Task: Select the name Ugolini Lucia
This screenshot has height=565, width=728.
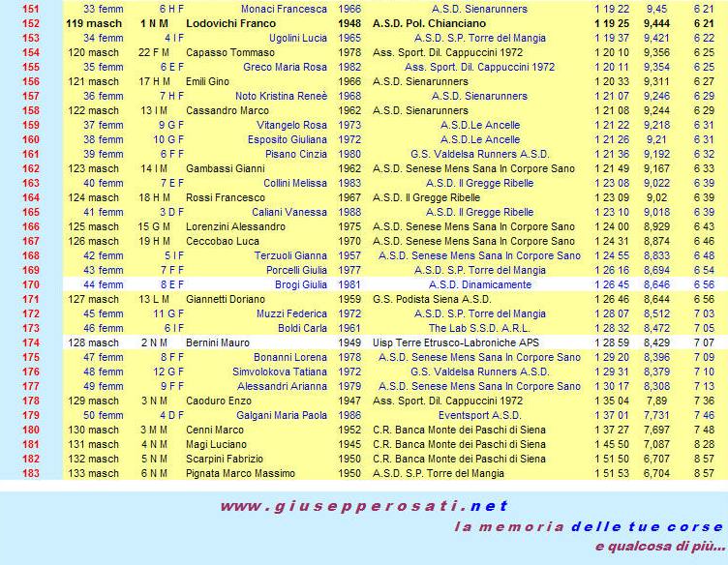Action: [x=298, y=38]
